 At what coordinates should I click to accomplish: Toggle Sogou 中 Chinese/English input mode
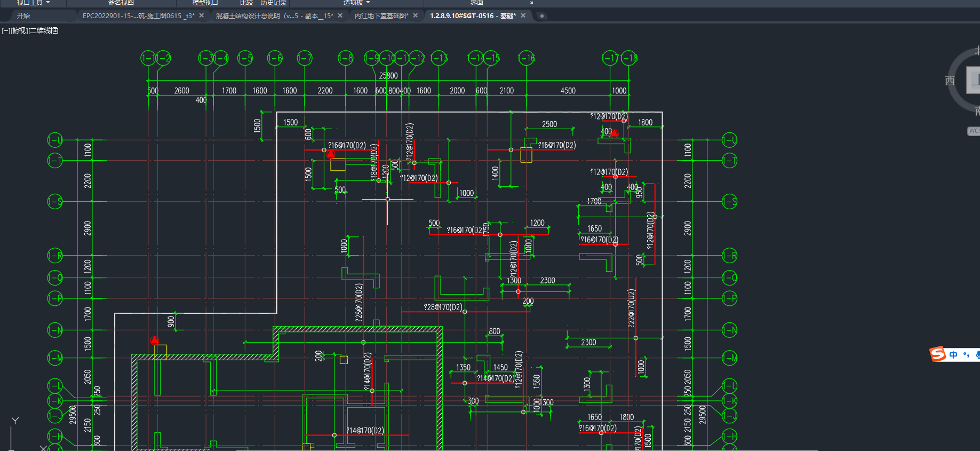click(x=953, y=355)
